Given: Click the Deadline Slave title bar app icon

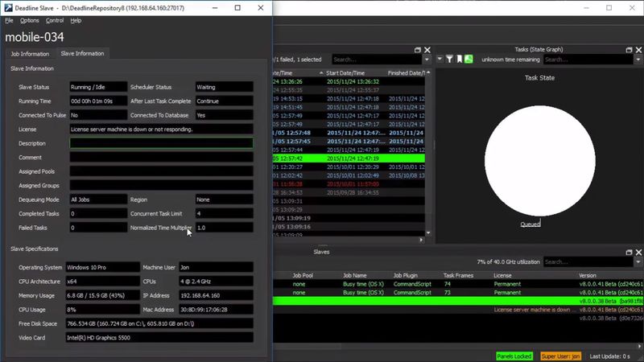Looking at the screenshot, I should [7, 7].
